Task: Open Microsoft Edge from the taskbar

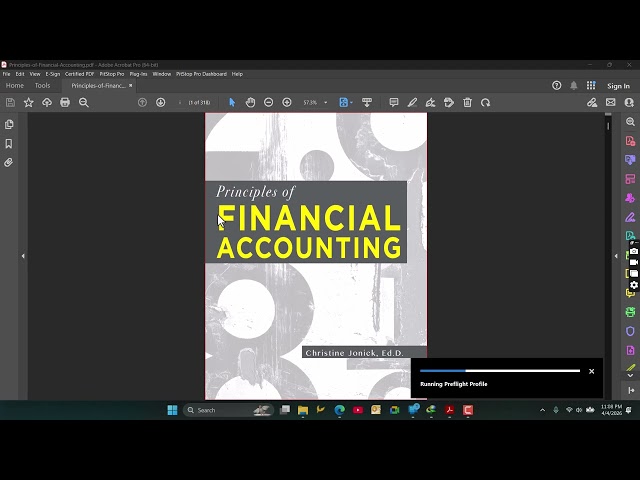Action: coord(339,410)
